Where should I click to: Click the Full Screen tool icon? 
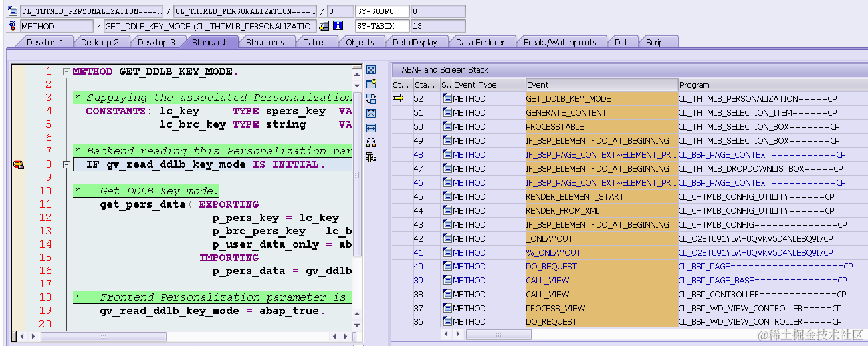click(371, 113)
